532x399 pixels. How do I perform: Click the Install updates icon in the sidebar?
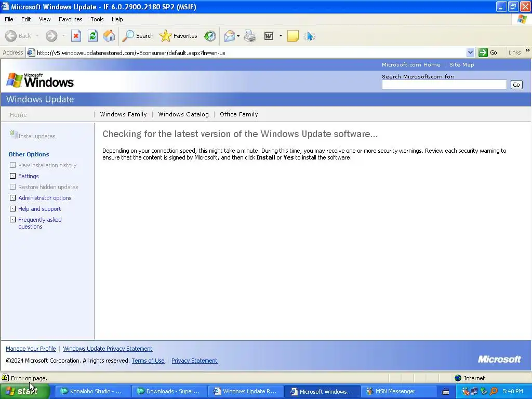pyautogui.click(x=14, y=135)
